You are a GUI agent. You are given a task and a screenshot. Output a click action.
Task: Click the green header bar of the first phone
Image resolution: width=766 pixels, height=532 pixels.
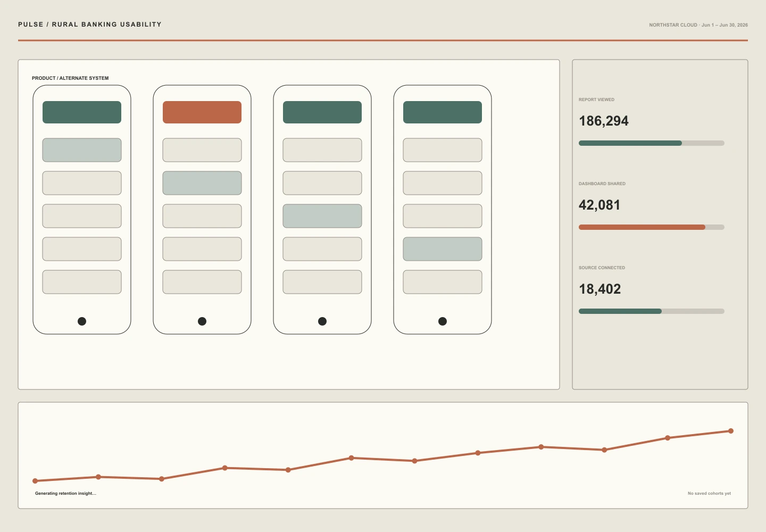82,112
